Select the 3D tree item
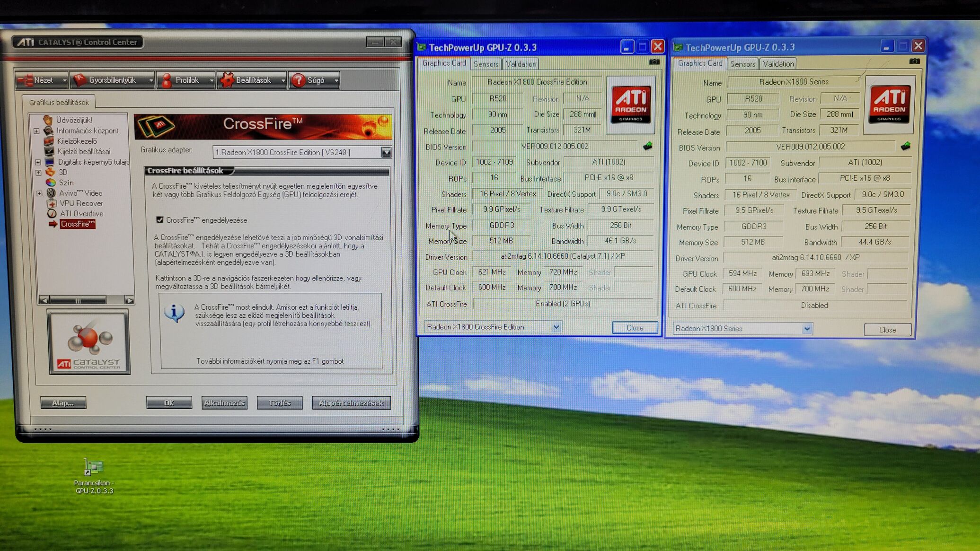 (63, 172)
